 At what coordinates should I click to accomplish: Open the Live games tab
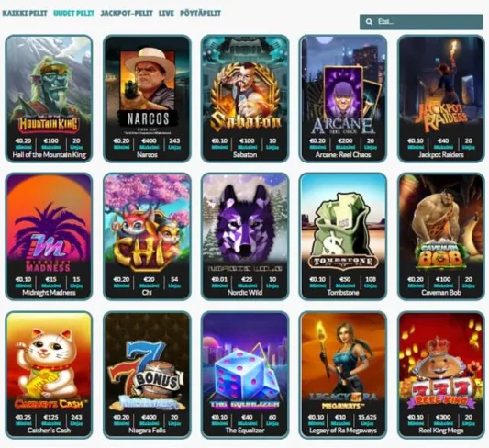(x=166, y=13)
